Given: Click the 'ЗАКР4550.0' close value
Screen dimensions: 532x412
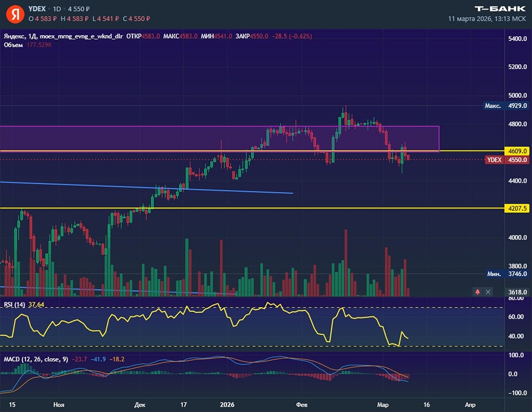Looking at the screenshot, I should point(252,36).
